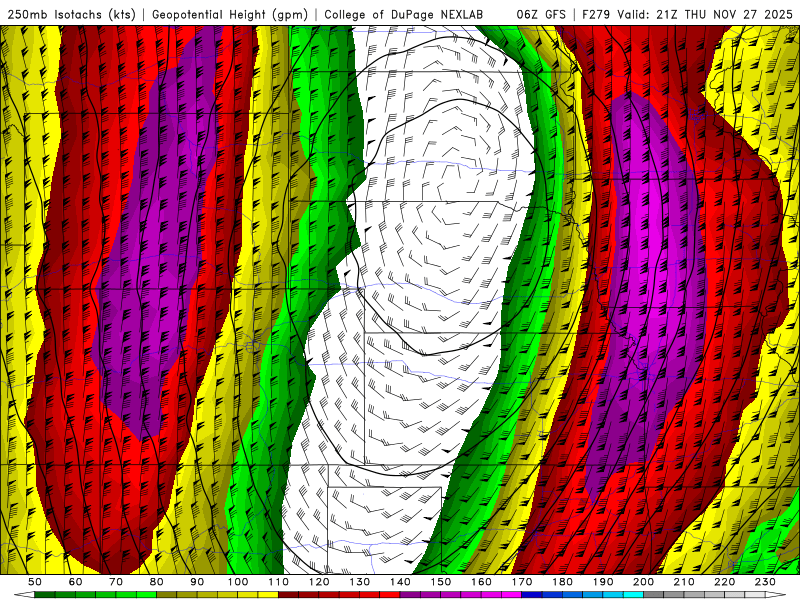Click the 160 value on the colorbar legend
Viewport: 800px width, 600px height.
[x=481, y=582]
